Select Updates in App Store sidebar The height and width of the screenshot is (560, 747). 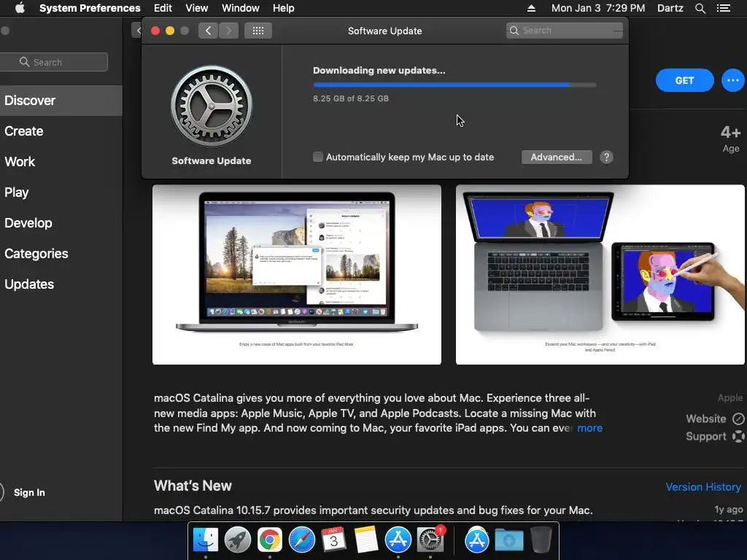61,284
